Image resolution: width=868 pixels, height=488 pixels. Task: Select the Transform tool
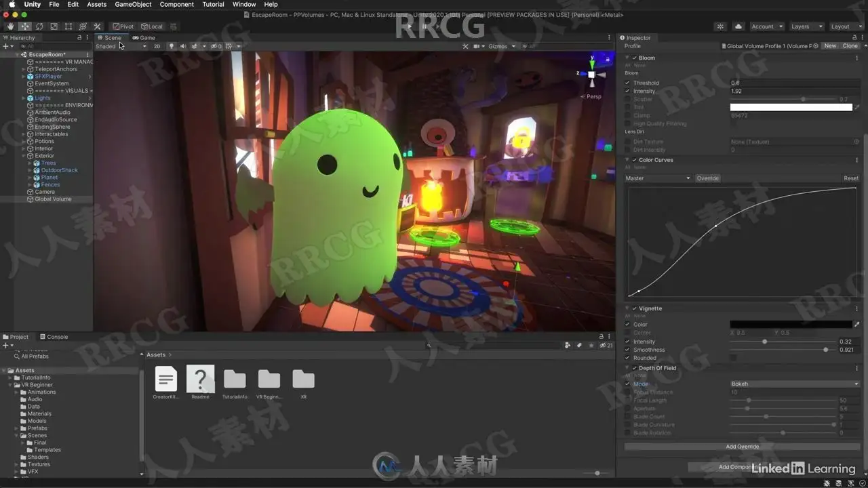click(x=83, y=26)
